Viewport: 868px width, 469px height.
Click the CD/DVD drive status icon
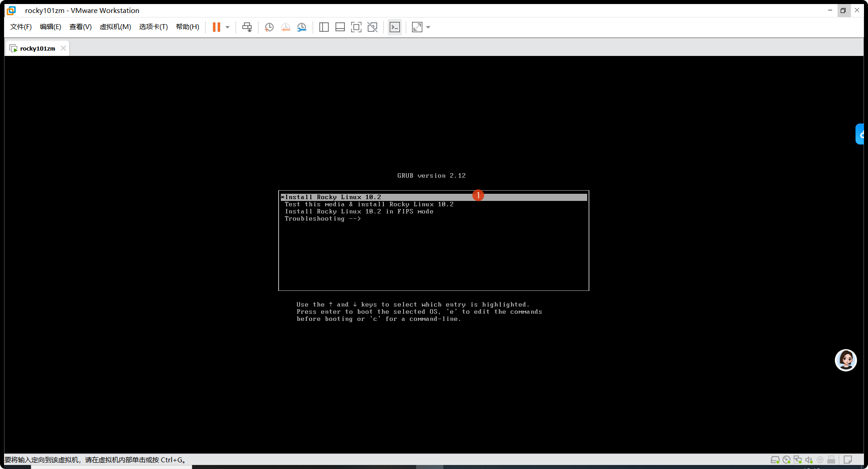point(786,460)
